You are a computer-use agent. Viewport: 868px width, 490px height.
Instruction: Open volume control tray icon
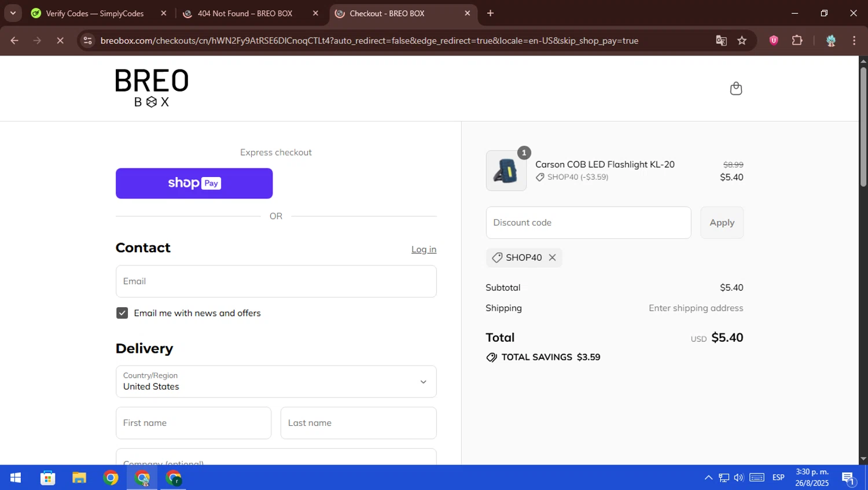pos(739,478)
